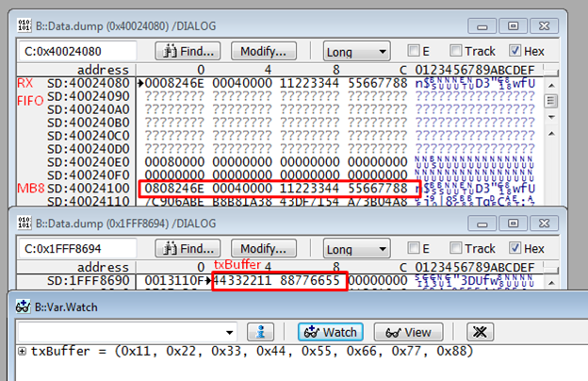Viewport: 588px width, 381px height.
Task: Click the scroll down arrow below the thumb in 0x40024080 dump
Action: pos(551,117)
